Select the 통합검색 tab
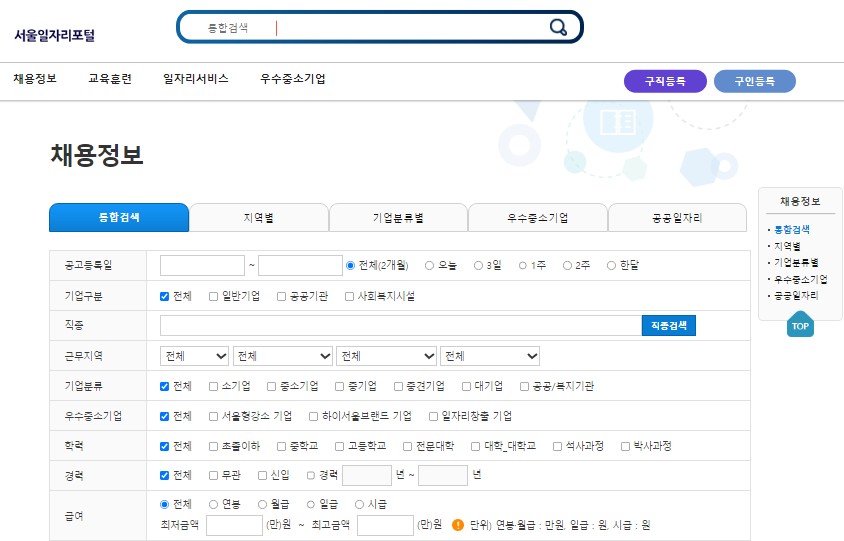 click(119, 217)
